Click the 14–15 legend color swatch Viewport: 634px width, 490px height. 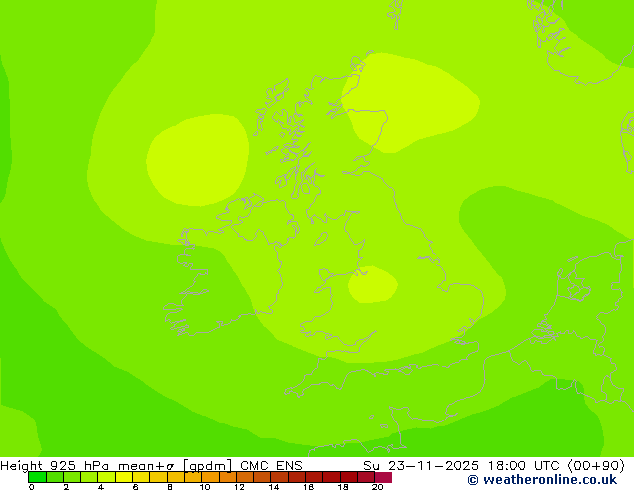[x=279, y=477]
